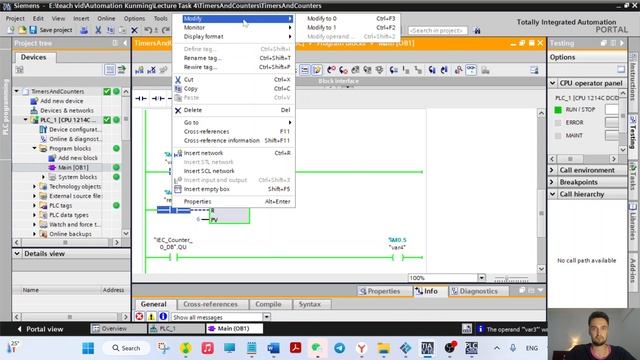Click the search in project field
The image size is (640, 360).
[x=437, y=30]
